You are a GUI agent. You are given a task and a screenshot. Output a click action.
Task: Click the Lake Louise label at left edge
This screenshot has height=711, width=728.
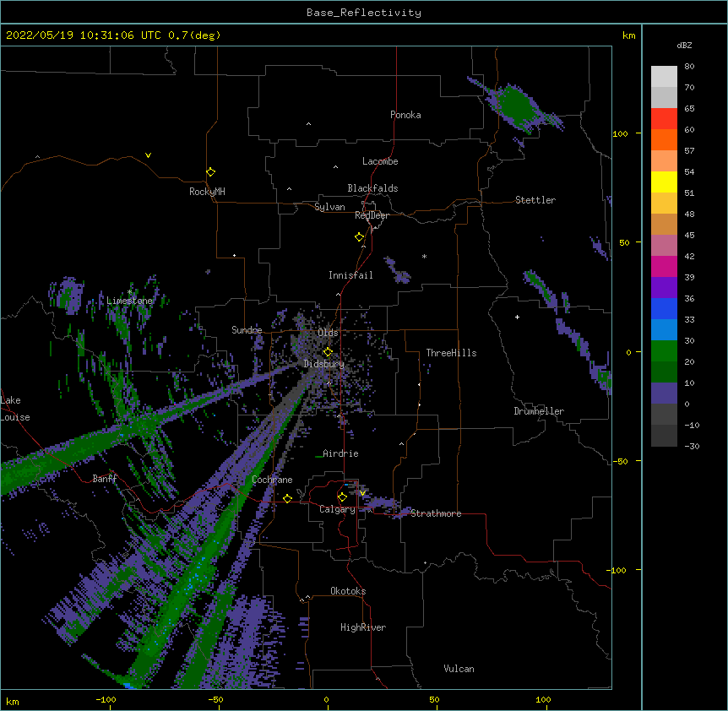pyautogui.click(x=15, y=409)
